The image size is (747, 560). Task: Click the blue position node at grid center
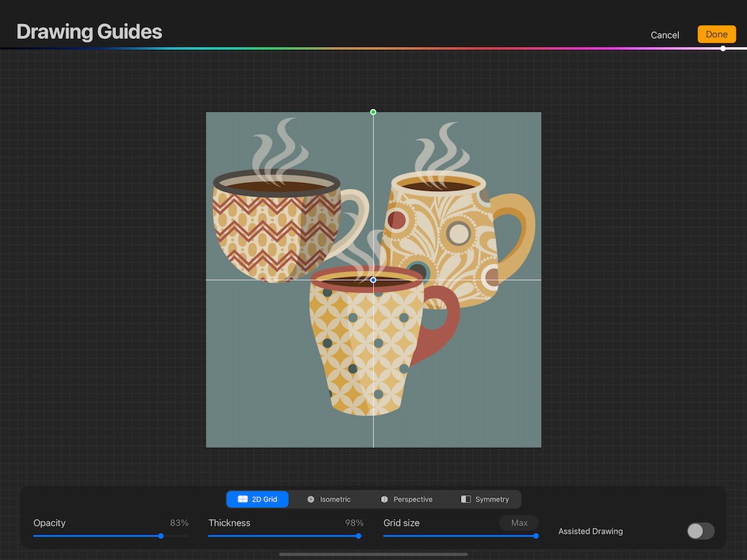tap(373, 280)
